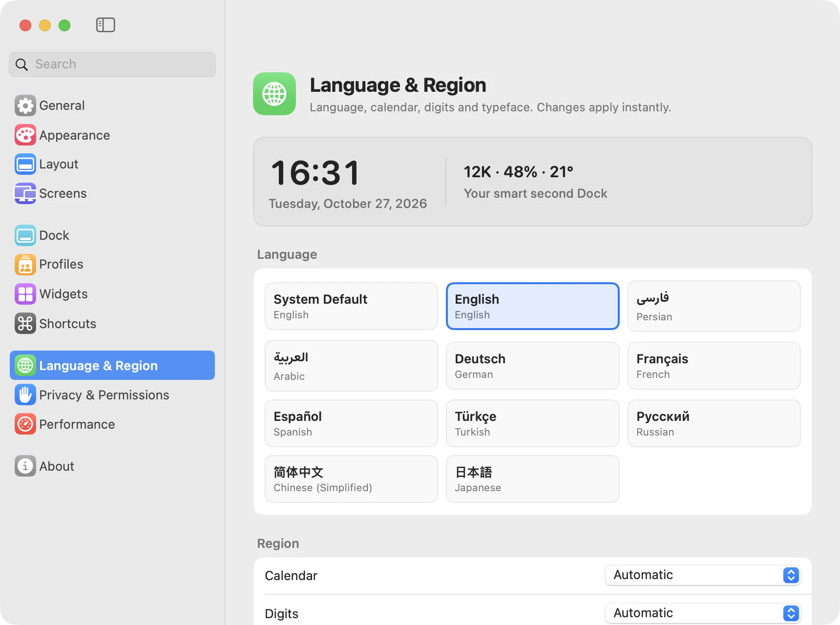Click the yellow minimize window button

45,25
